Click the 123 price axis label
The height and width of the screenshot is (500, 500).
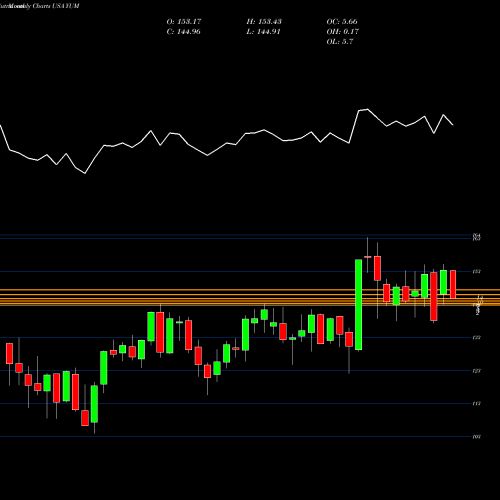click(477, 371)
